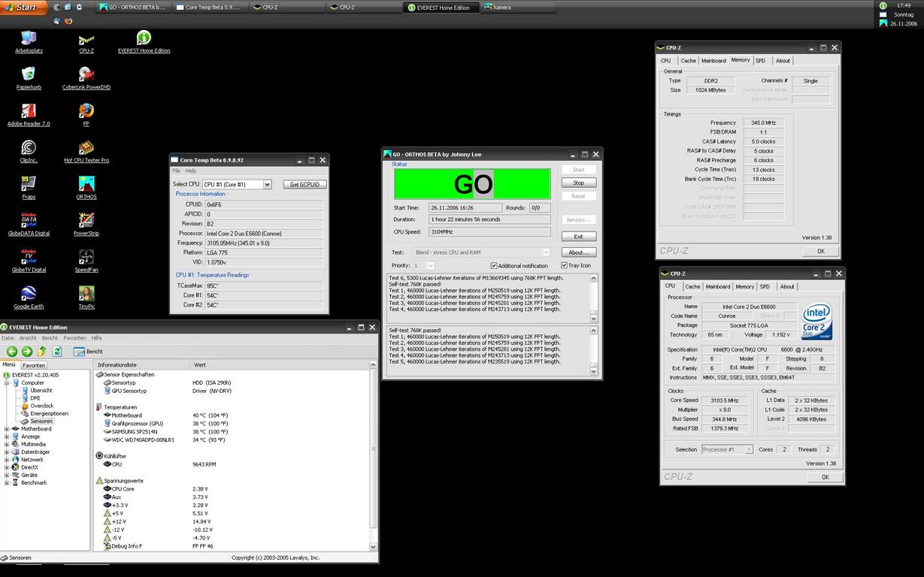Switch to Core Temp Beta taskbar item

click(208, 8)
